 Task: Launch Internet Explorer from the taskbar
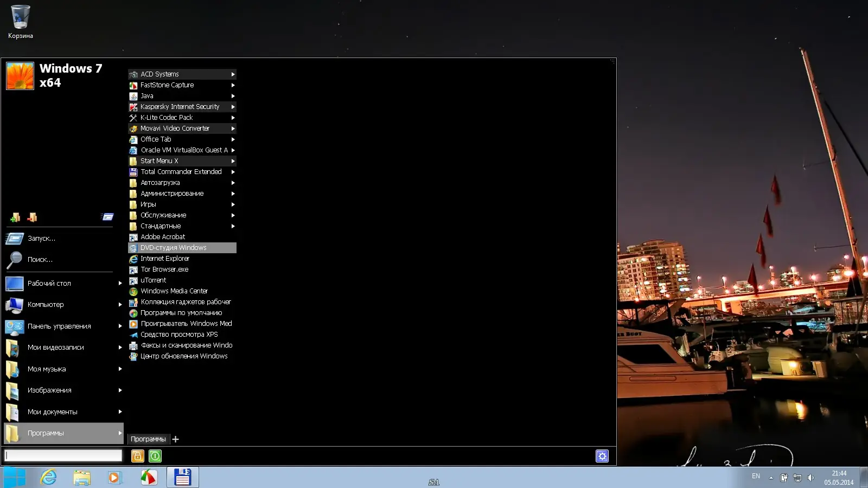(48, 478)
